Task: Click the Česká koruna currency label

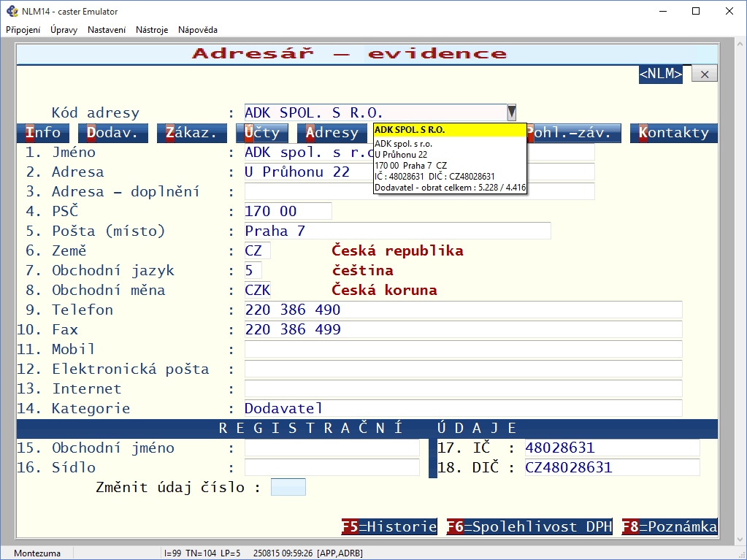Action: (x=384, y=290)
